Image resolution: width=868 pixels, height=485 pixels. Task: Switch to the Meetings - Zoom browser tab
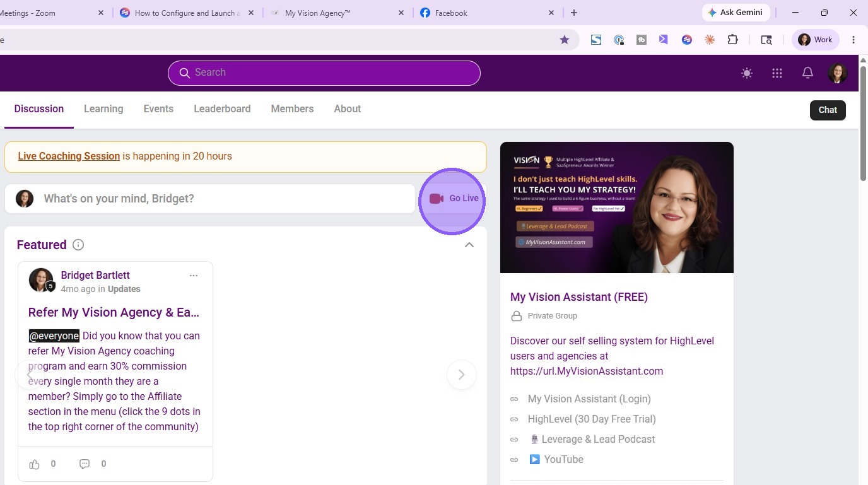[54, 13]
